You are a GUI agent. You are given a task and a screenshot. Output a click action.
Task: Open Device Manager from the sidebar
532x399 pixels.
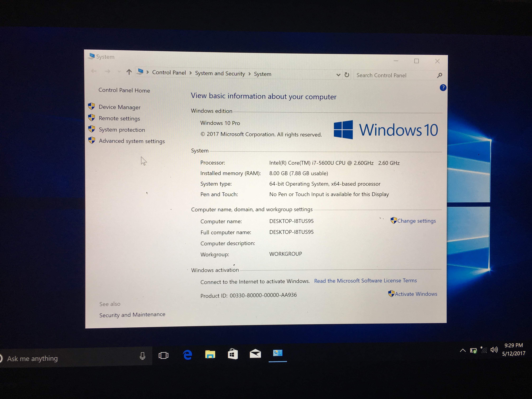pos(120,107)
